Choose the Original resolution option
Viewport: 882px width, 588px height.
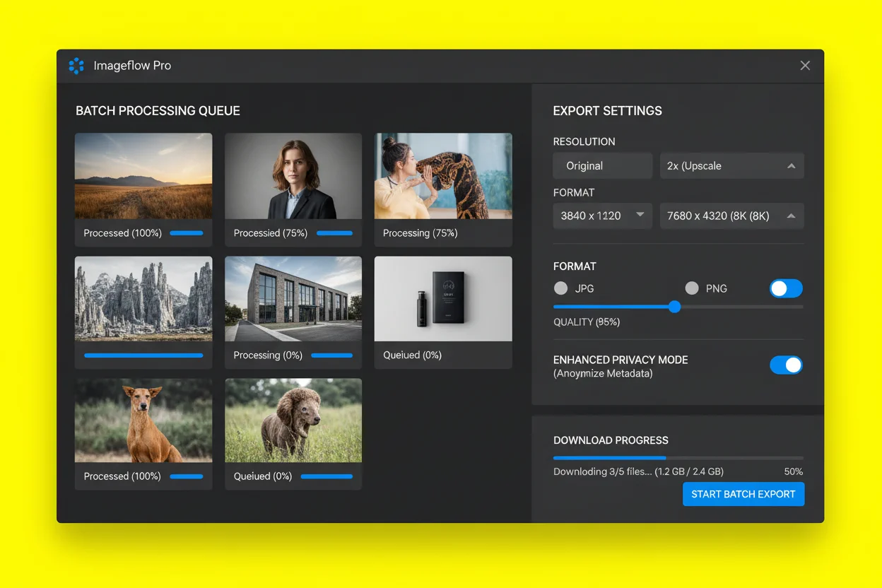[602, 166]
